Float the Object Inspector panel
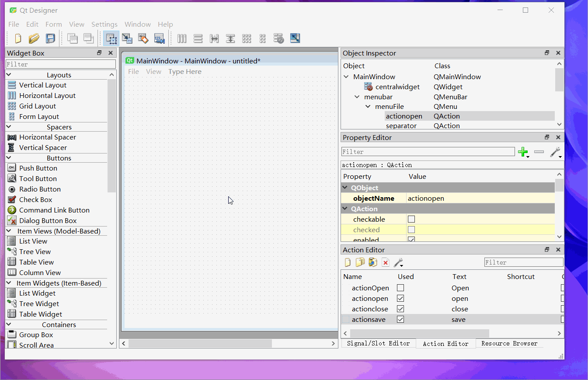588x380 pixels. [547, 53]
